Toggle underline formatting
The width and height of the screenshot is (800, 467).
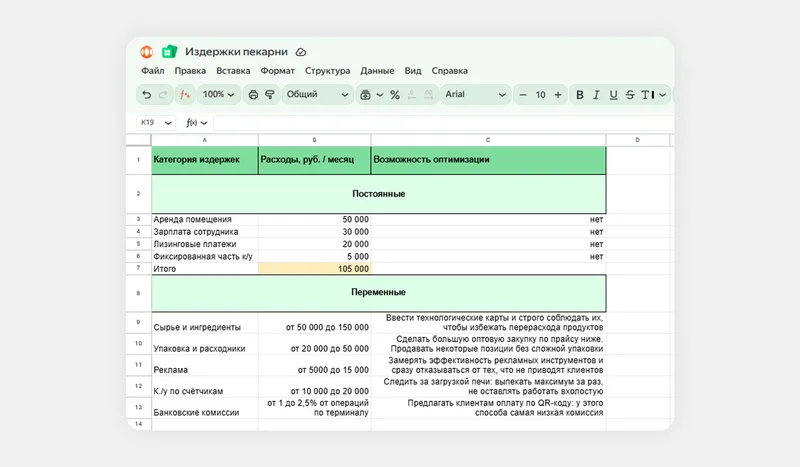pos(613,94)
